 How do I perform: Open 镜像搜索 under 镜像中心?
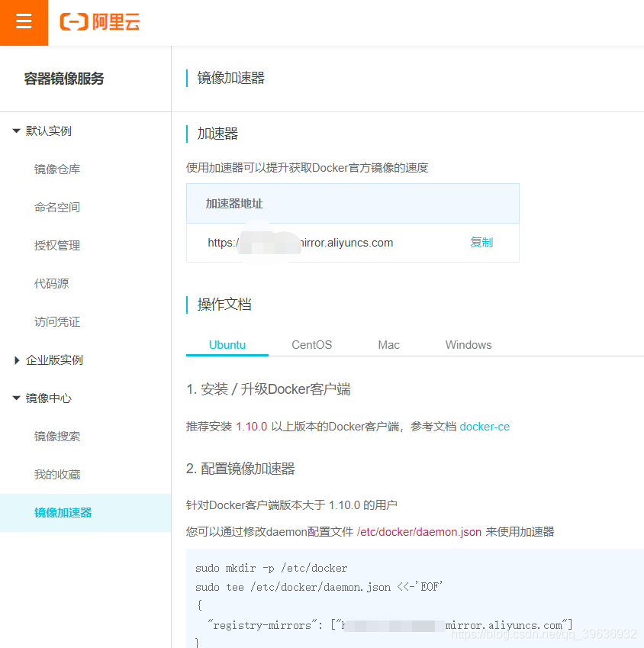[56, 436]
